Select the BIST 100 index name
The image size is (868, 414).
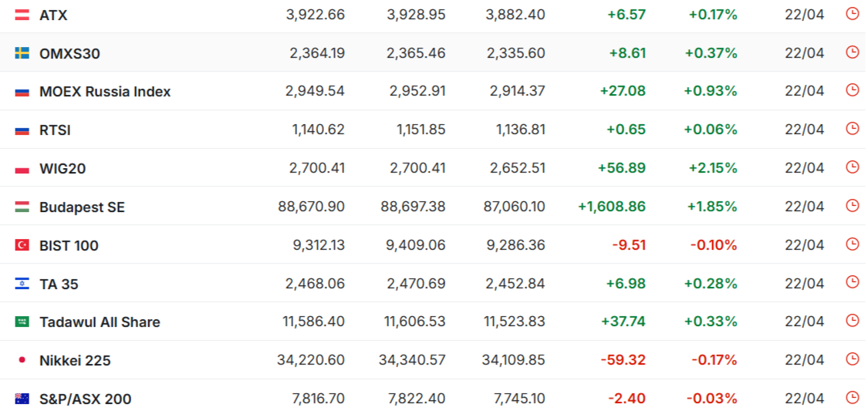click(69, 246)
